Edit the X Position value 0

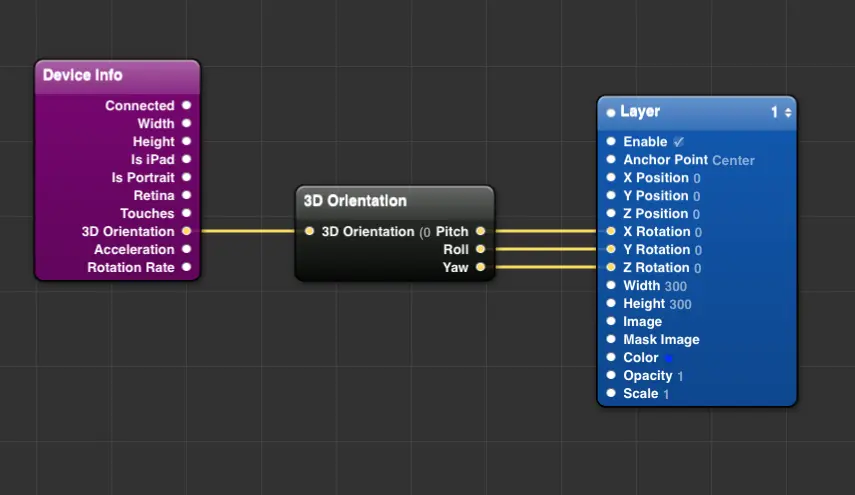[697, 178]
